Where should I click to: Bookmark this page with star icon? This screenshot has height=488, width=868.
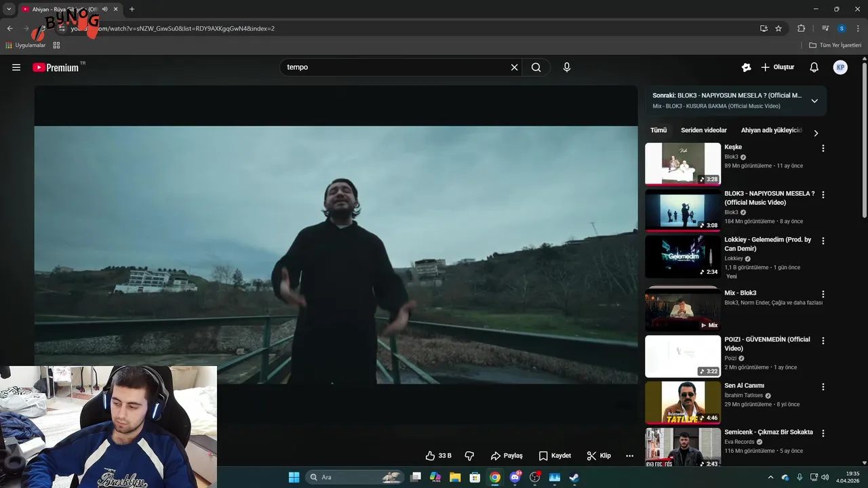778,28
